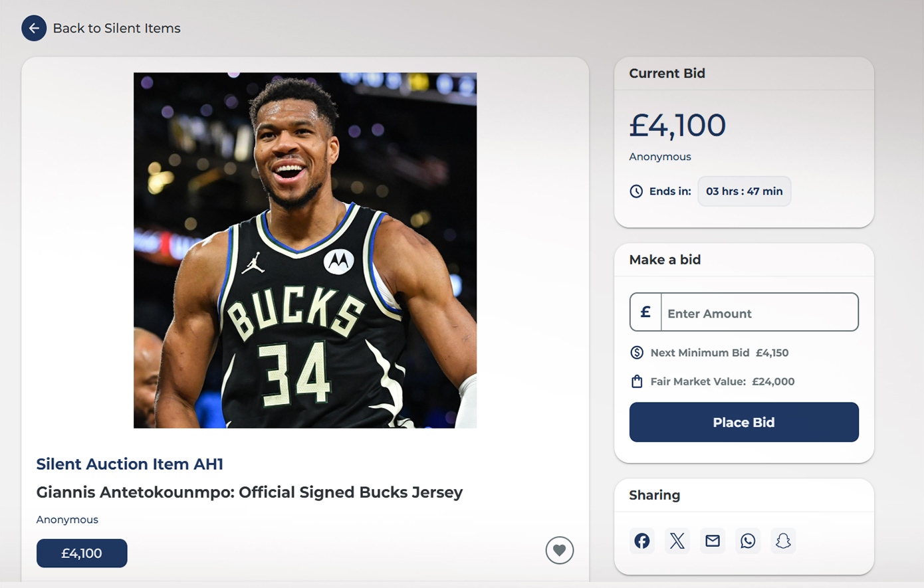Click the £4,100 price badge below title
The image size is (924, 588).
click(x=82, y=553)
